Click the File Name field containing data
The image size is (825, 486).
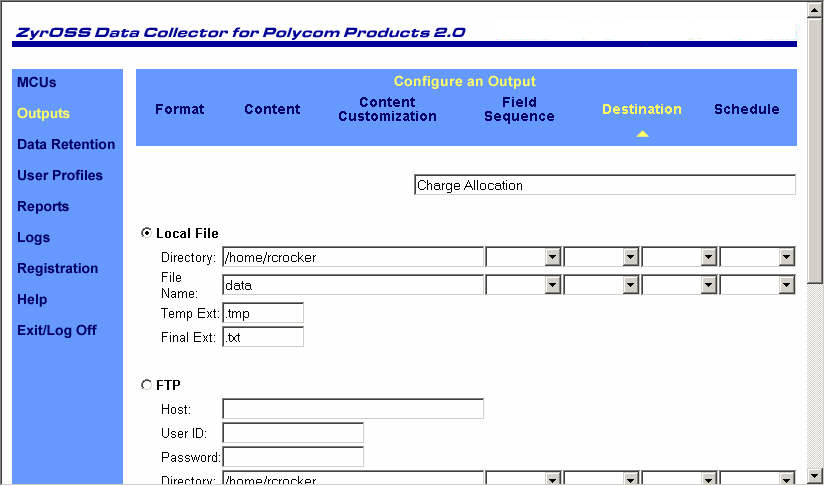point(353,285)
